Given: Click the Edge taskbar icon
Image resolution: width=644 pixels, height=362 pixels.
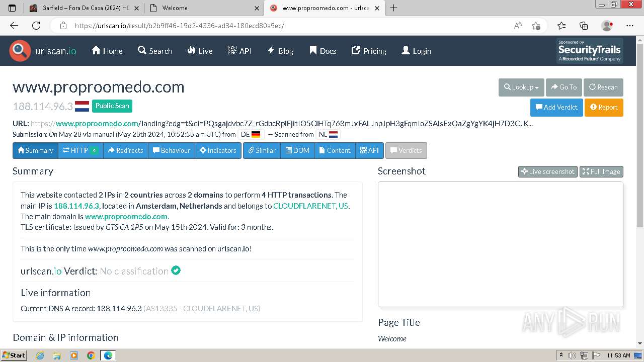Looking at the screenshot, I should [108, 355].
